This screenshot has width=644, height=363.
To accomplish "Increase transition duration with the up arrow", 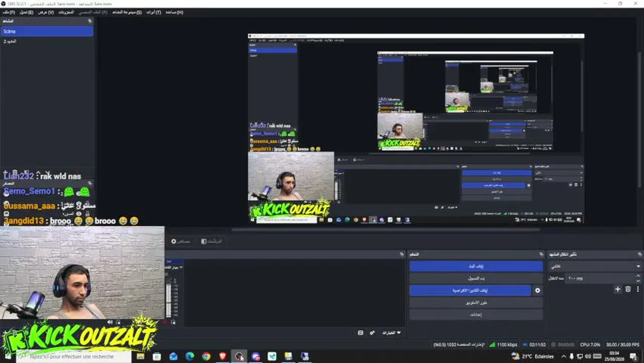I will pos(638,276).
